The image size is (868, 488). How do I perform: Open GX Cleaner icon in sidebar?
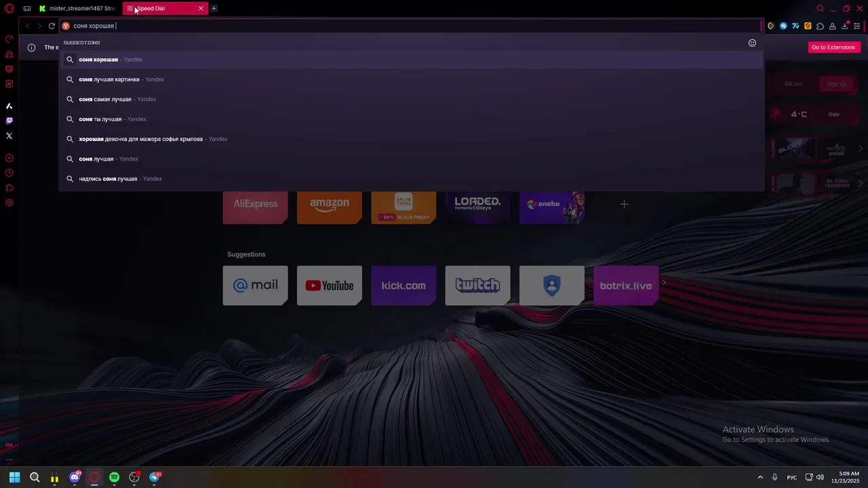(9, 54)
